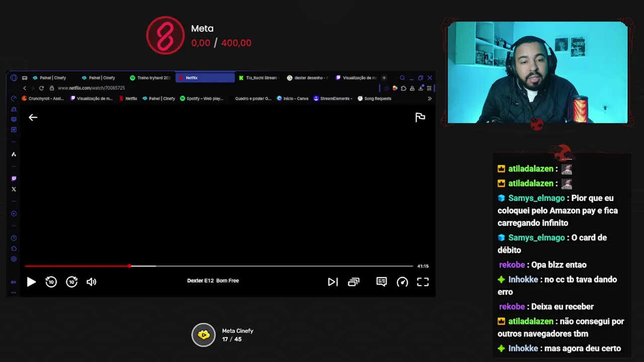Image resolution: width=644 pixels, height=362 pixels.
Task: Click the red playback progress bar
Action: click(x=77, y=266)
